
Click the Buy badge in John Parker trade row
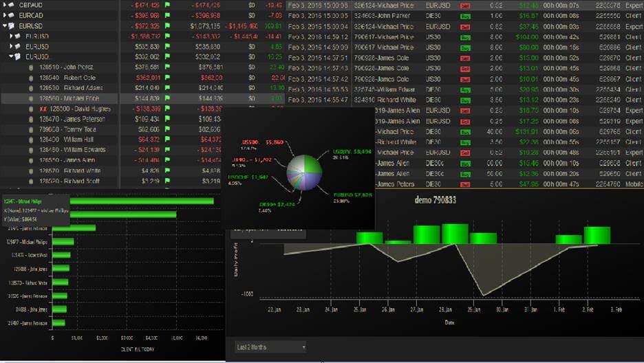click(466, 15)
